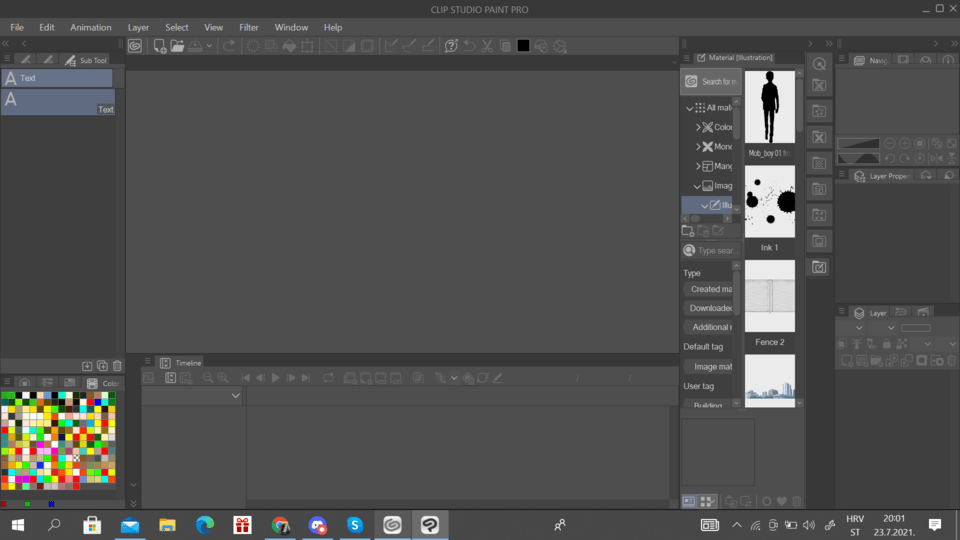
Task: Open dropdown arrow next to Save icon
Action: 209,46
